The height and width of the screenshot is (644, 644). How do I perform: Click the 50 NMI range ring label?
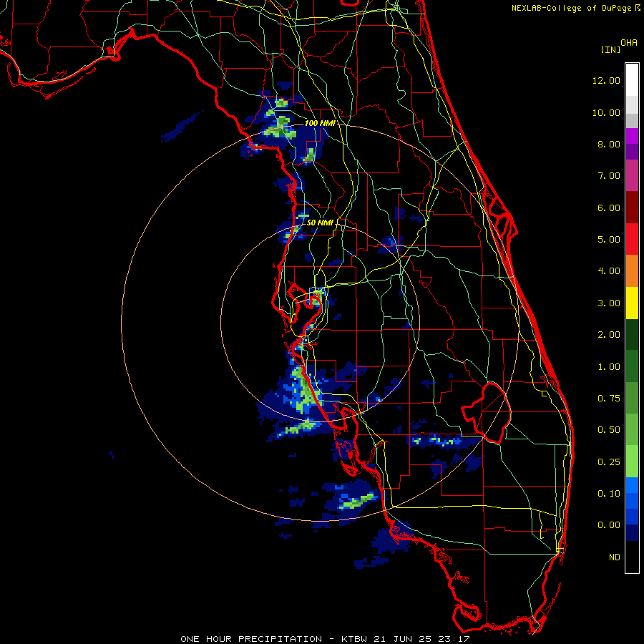pos(320,223)
